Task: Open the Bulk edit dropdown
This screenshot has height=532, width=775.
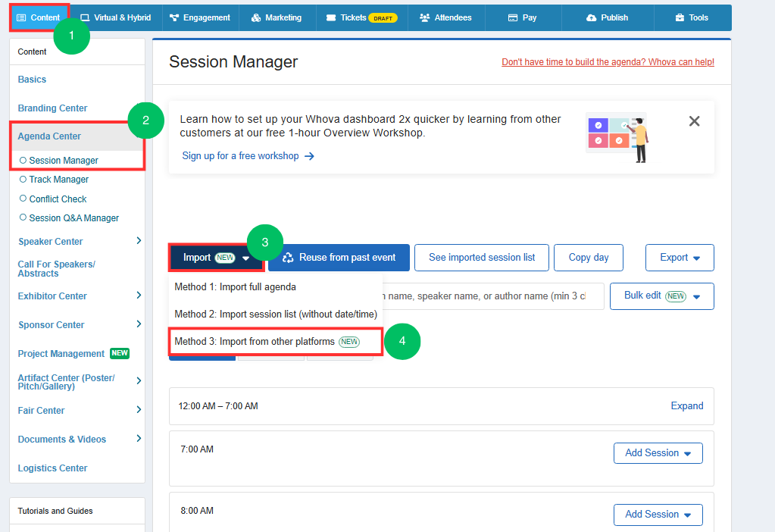Action: coord(662,296)
